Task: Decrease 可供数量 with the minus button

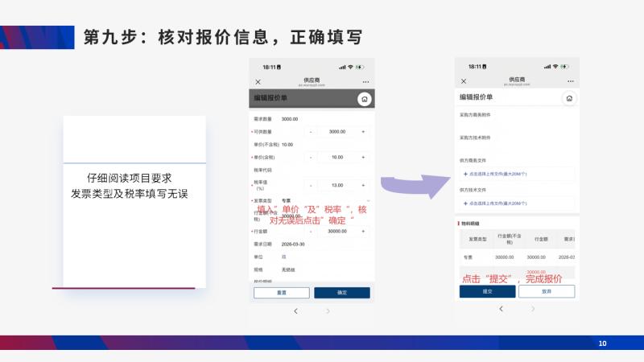Action: tap(311, 132)
